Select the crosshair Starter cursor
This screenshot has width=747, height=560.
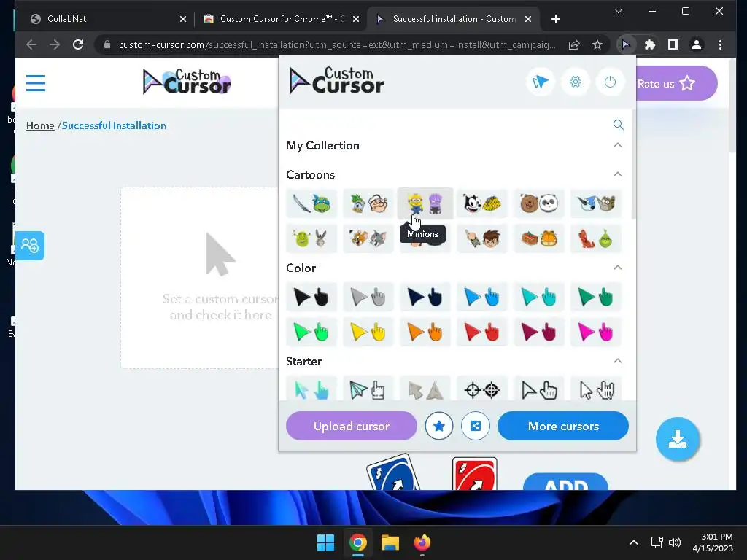pyautogui.click(x=482, y=389)
